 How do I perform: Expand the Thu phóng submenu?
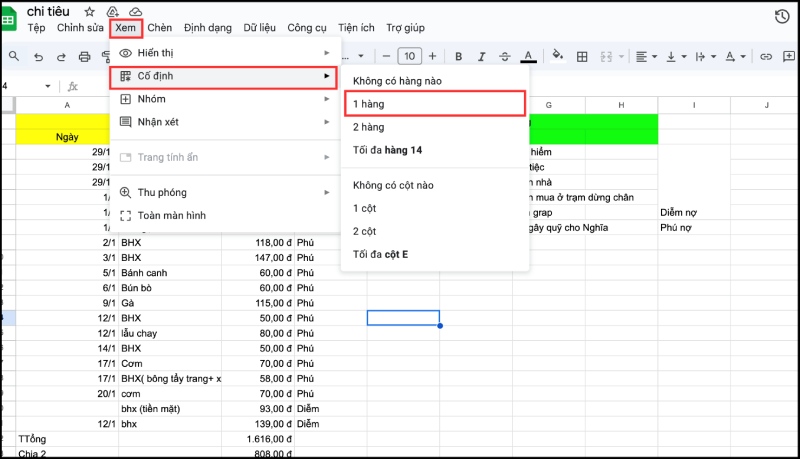click(224, 192)
